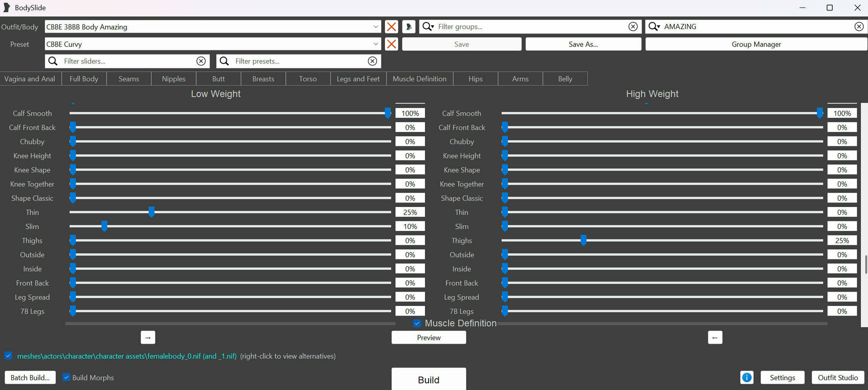Delete the CBBE Curvy preset red X
Screen dimensions: 868x390
pyautogui.click(x=392, y=44)
